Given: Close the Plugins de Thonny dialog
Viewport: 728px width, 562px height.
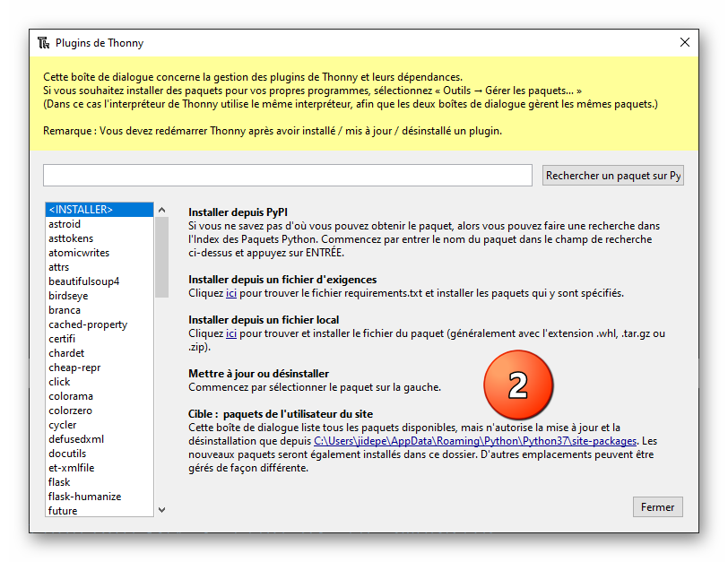Looking at the screenshot, I should (684, 42).
